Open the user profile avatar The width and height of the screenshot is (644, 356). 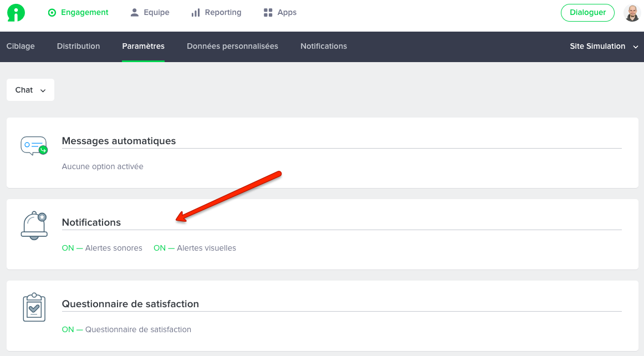[x=632, y=13]
